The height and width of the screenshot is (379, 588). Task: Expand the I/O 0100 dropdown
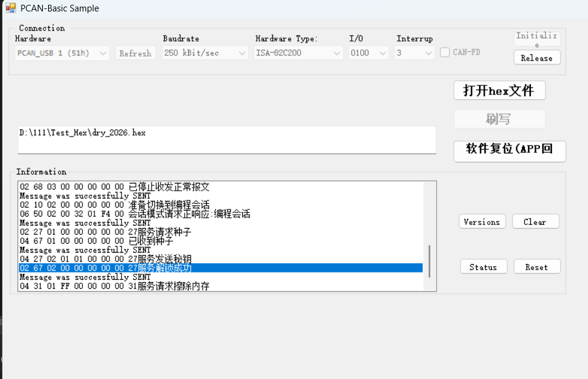pyautogui.click(x=369, y=53)
